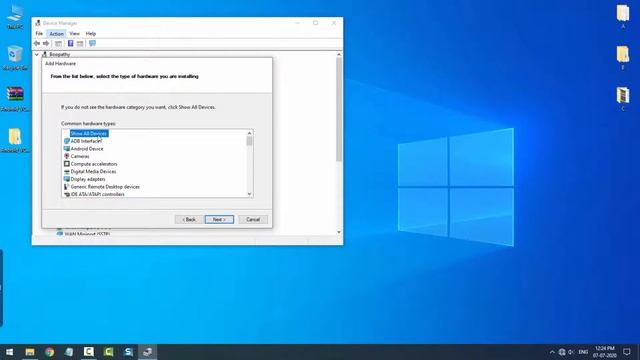Click the hardware list scrollbar thumb
Screen dimensions: 640x360
pyautogui.click(x=249, y=141)
